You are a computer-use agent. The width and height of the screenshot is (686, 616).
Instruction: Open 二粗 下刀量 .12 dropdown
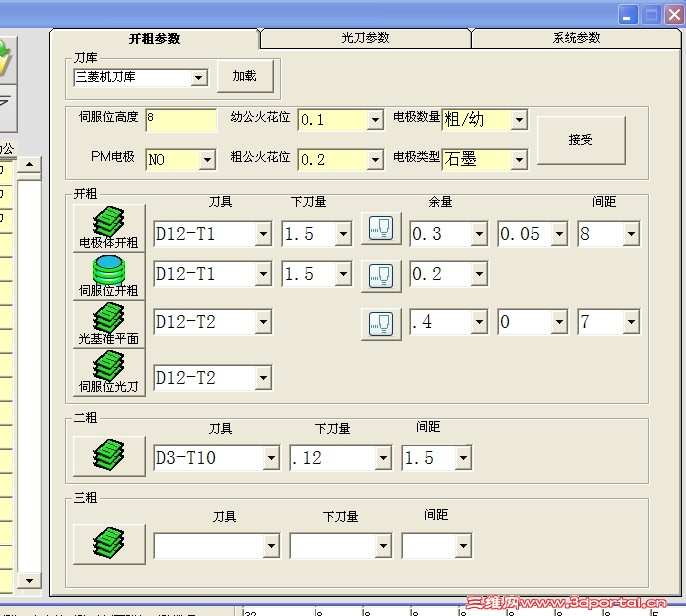coord(383,458)
